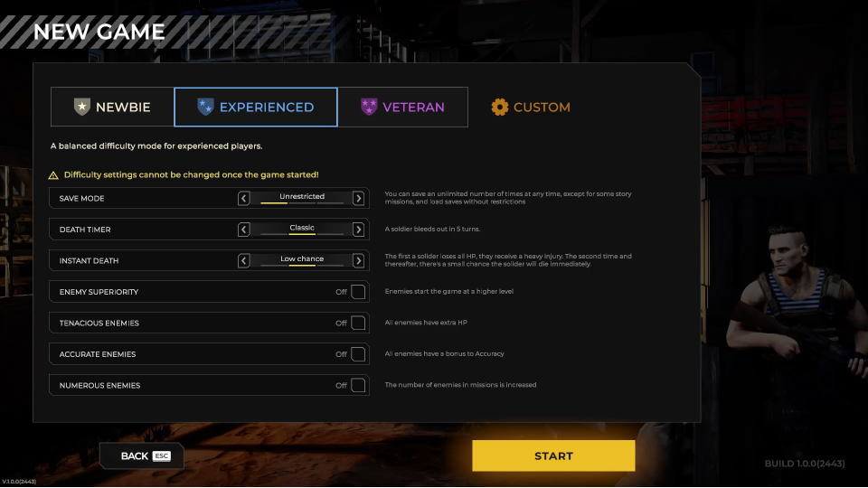Go back to the previous menu
The image size is (868, 488).
coord(142,456)
